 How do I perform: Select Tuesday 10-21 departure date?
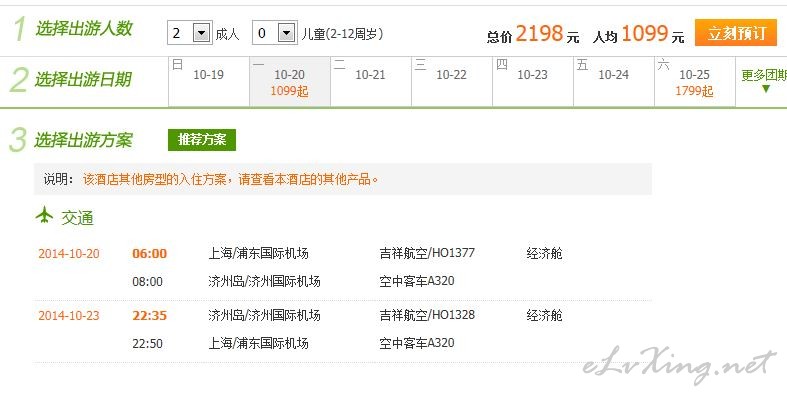coord(370,82)
